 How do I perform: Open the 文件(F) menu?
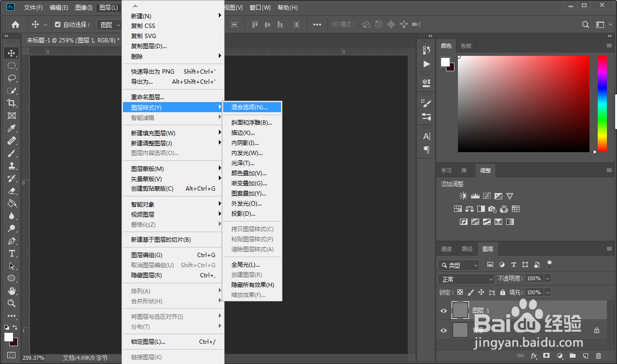pos(33,8)
